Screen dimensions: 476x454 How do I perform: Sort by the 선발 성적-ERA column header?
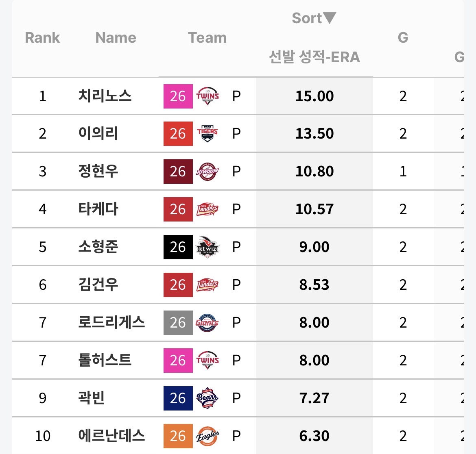[x=314, y=57]
